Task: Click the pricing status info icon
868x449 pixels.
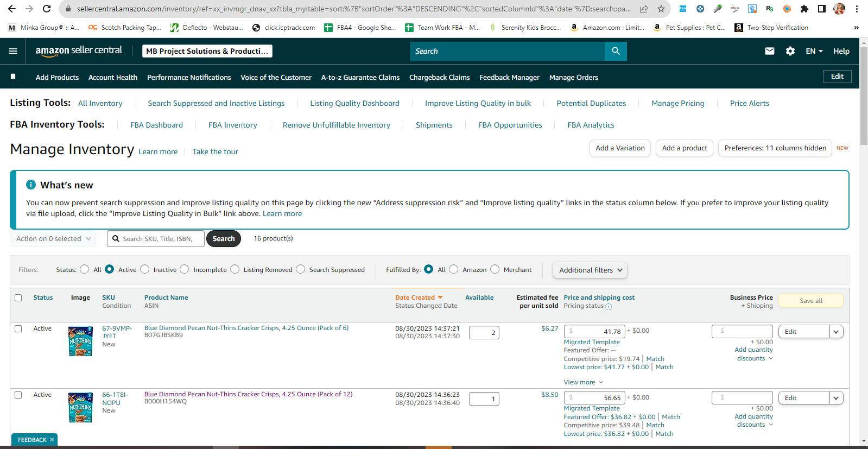Action: 609,307
